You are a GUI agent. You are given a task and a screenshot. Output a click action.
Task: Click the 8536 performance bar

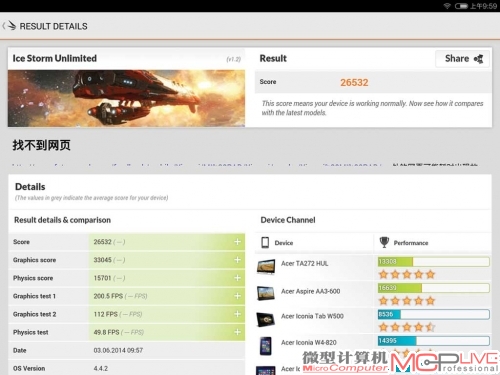click(433, 314)
